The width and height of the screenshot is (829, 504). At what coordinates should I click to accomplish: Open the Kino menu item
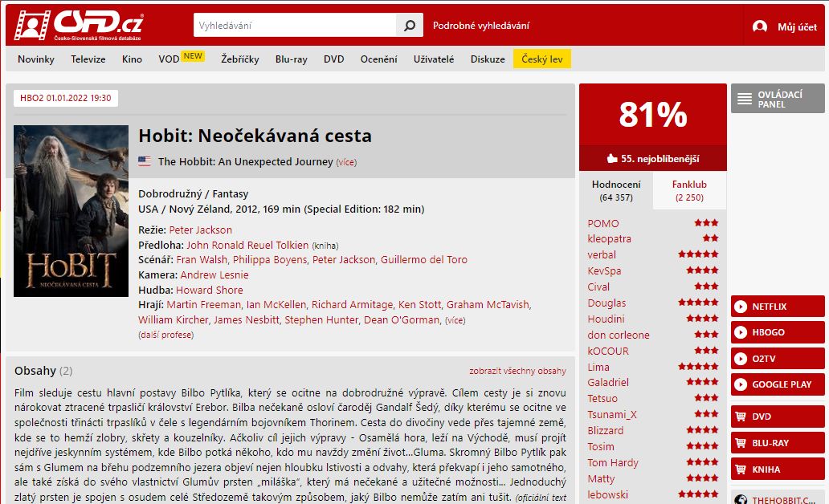pyautogui.click(x=132, y=59)
